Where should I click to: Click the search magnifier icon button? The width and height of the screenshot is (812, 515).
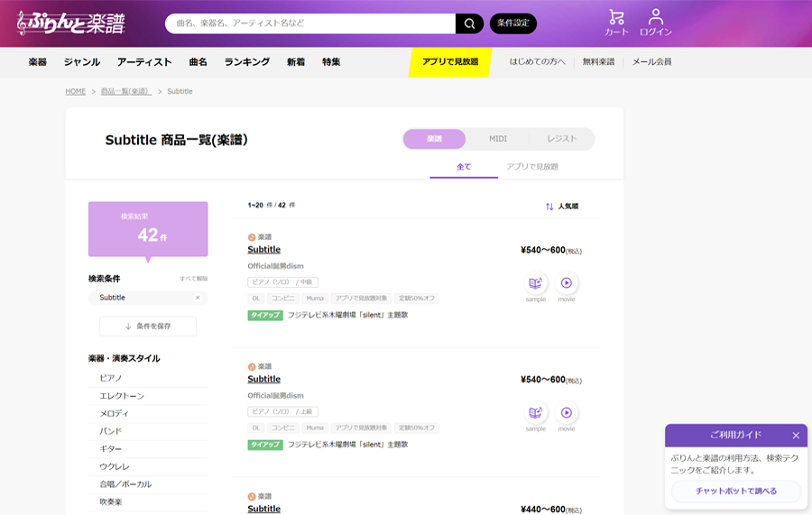(x=469, y=23)
